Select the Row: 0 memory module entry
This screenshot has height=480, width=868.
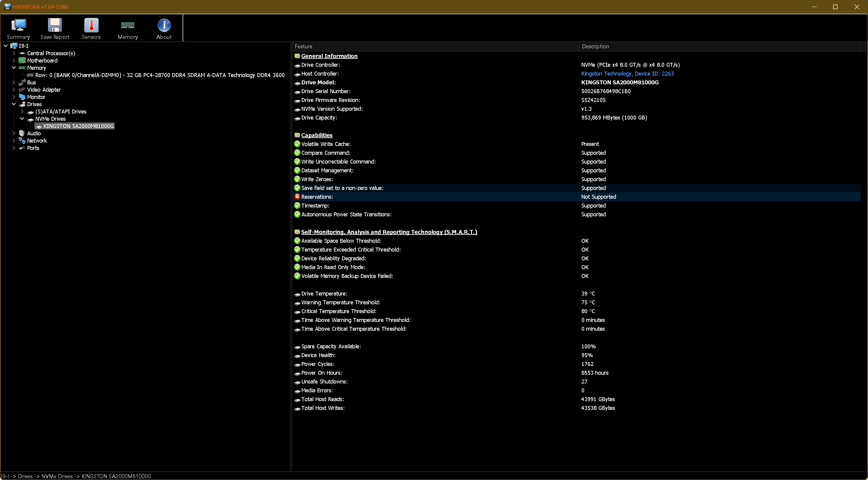point(160,75)
